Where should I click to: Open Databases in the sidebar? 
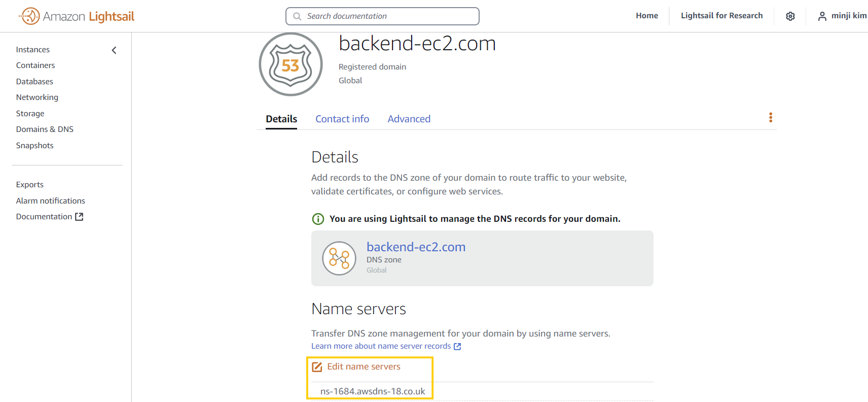pos(34,82)
